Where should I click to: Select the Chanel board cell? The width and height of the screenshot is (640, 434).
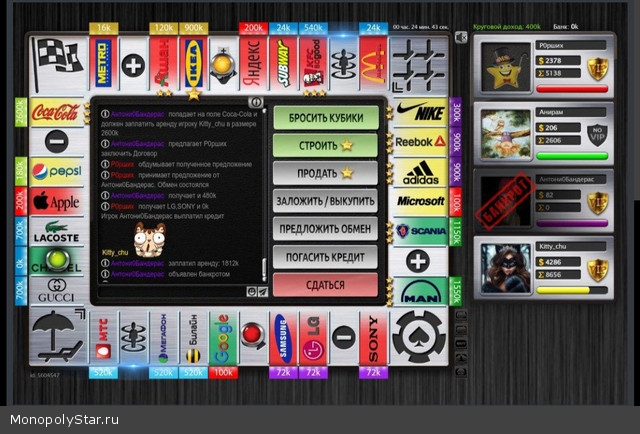coord(56,262)
